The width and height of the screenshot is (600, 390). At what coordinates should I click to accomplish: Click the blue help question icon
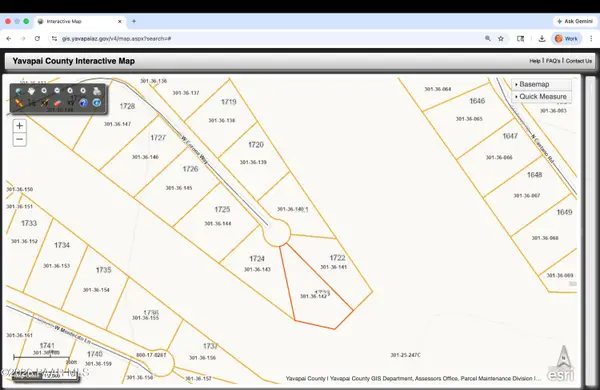point(83,103)
